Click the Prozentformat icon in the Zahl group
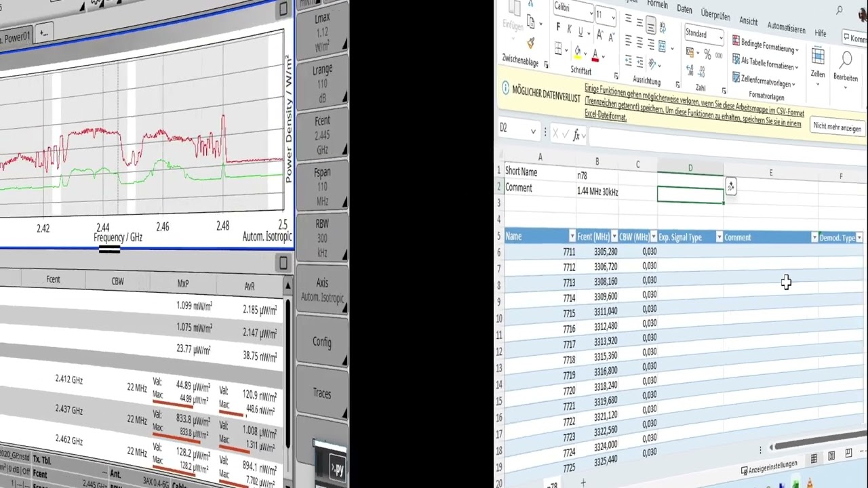Viewport: 868px width, 488px height. tap(708, 54)
